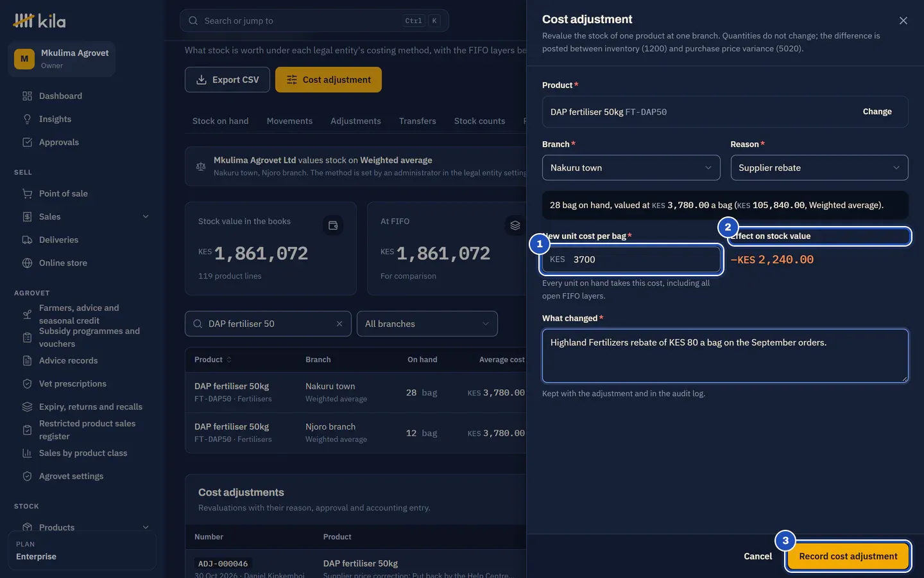Click Record cost adjustment button
924x578 pixels.
point(848,556)
